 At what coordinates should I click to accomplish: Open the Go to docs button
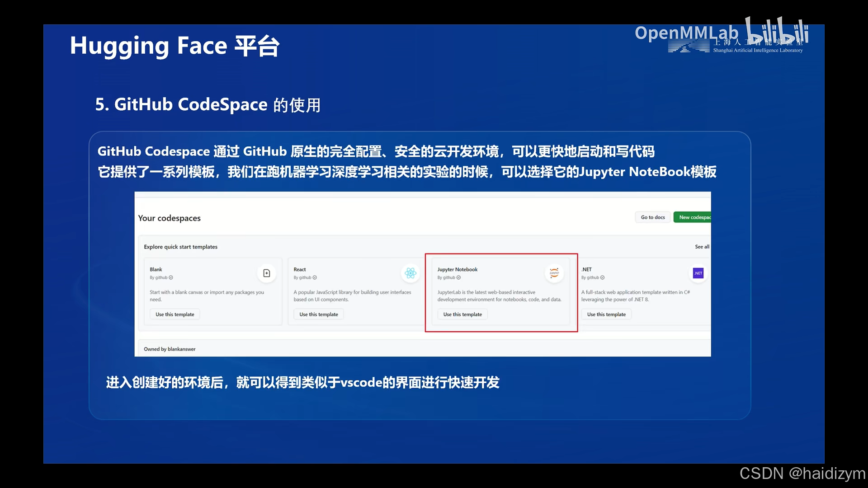(653, 217)
